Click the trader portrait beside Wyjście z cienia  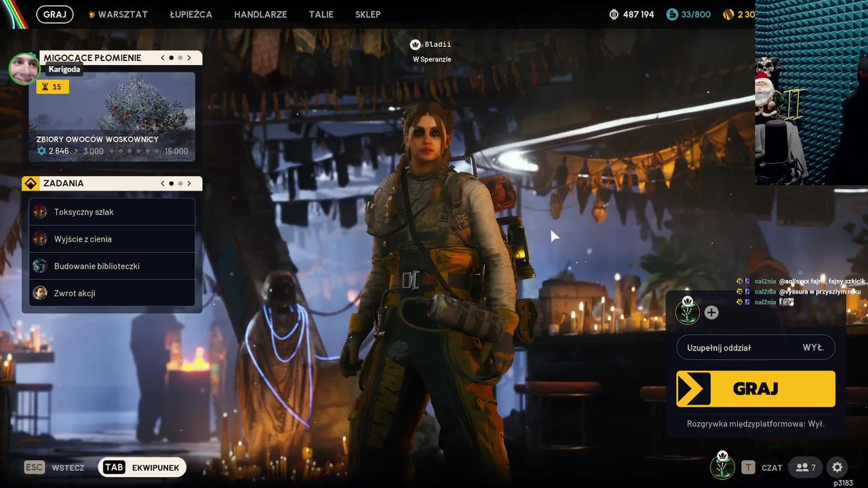40,239
